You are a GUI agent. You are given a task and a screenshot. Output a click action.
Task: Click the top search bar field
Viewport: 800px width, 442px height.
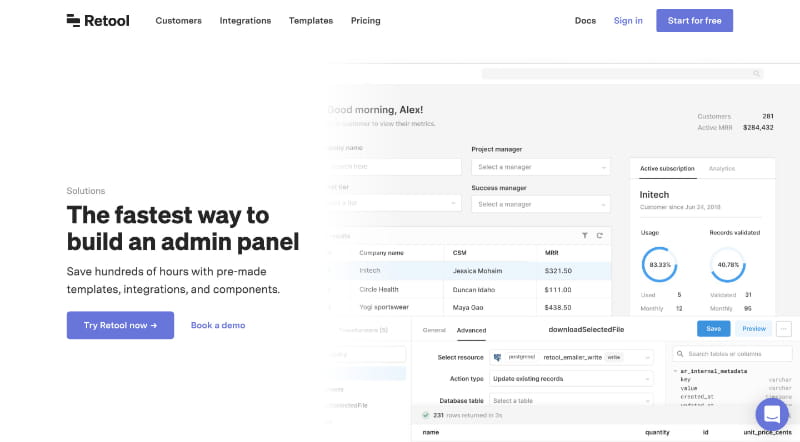click(622, 74)
